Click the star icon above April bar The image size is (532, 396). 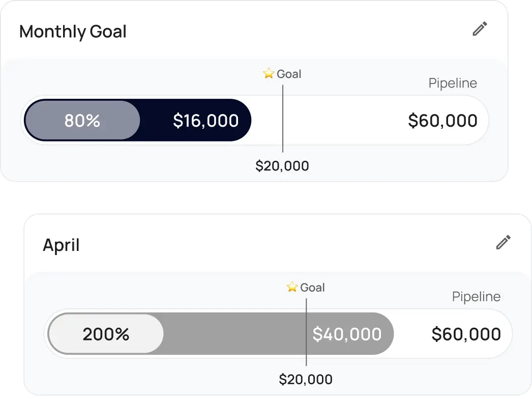click(x=292, y=287)
